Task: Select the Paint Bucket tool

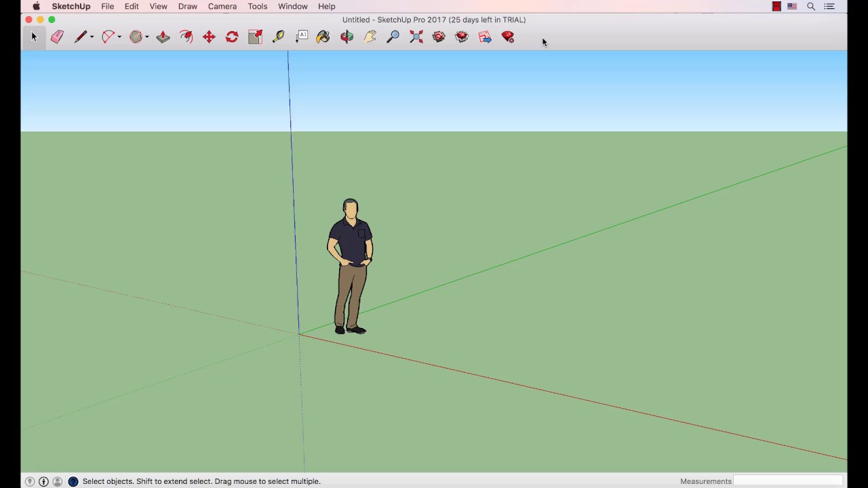Action: click(323, 37)
